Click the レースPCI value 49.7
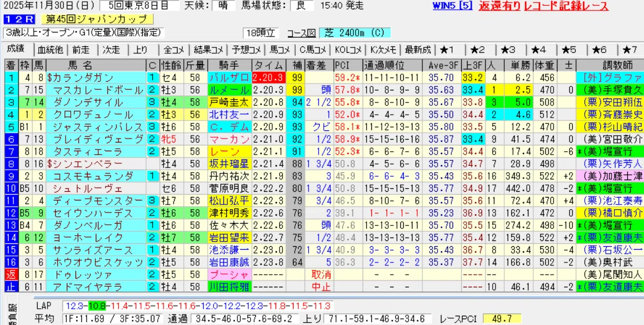The image size is (644, 325). coord(502,319)
